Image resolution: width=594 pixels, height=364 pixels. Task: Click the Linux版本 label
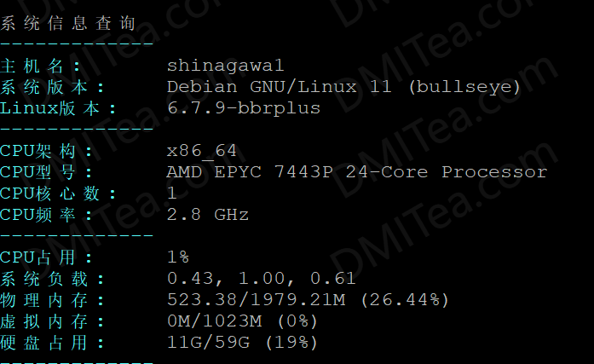point(58,109)
